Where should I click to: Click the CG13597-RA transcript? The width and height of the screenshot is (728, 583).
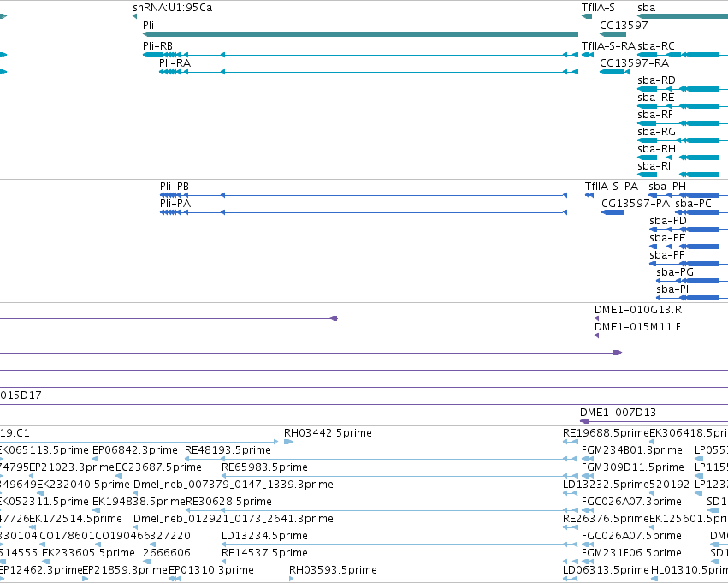[x=615, y=72]
